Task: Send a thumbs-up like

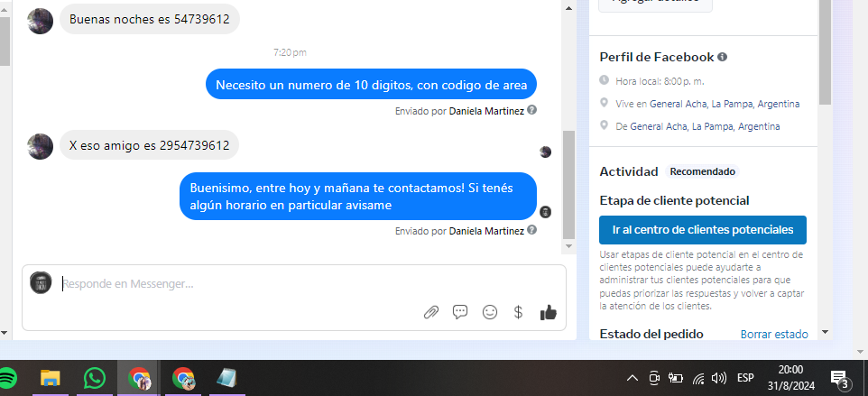Action: pyautogui.click(x=548, y=312)
